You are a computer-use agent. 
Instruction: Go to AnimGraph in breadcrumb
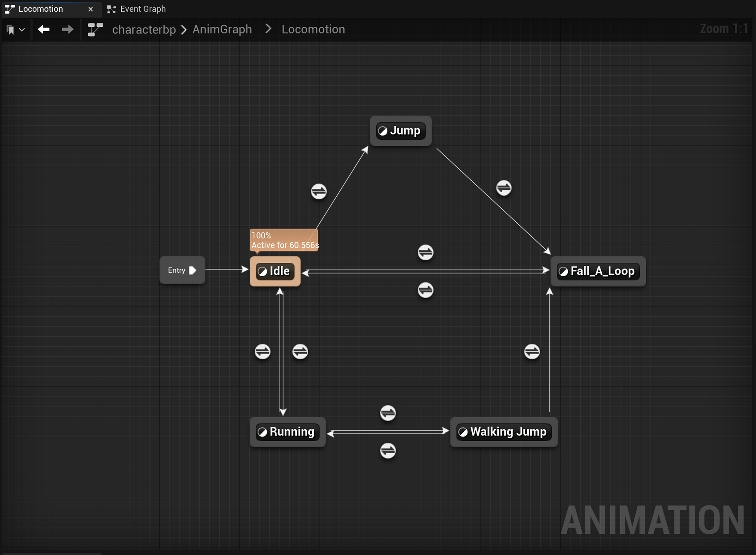[x=222, y=29]
